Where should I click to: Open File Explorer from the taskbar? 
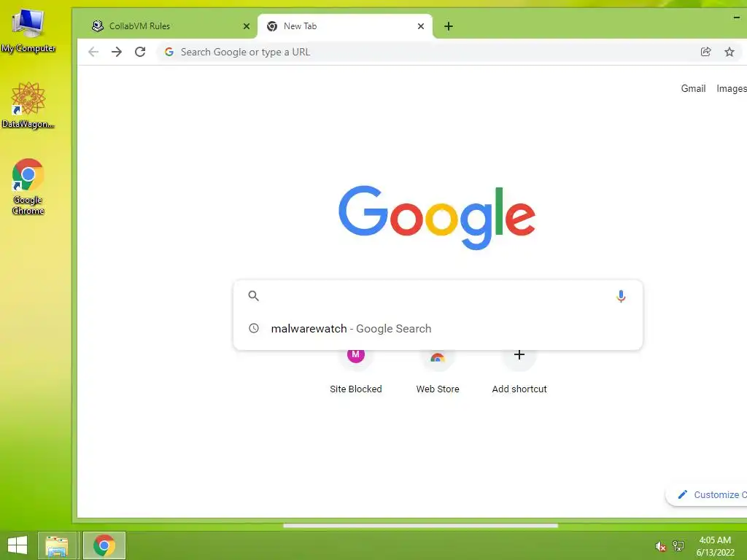click(57, 545)
